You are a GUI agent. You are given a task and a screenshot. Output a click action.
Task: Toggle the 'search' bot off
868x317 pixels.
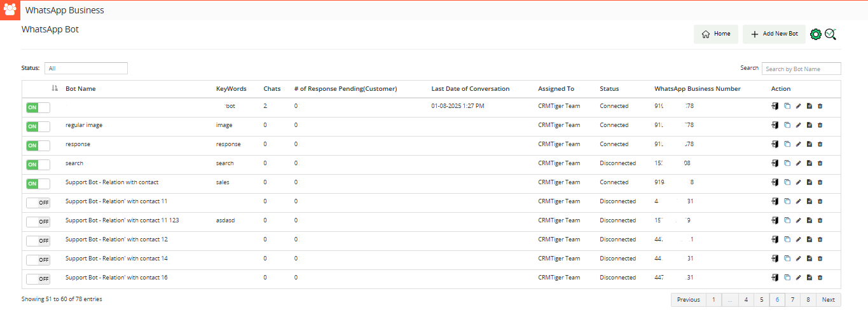pyautogui.click(x=38, y=165)
